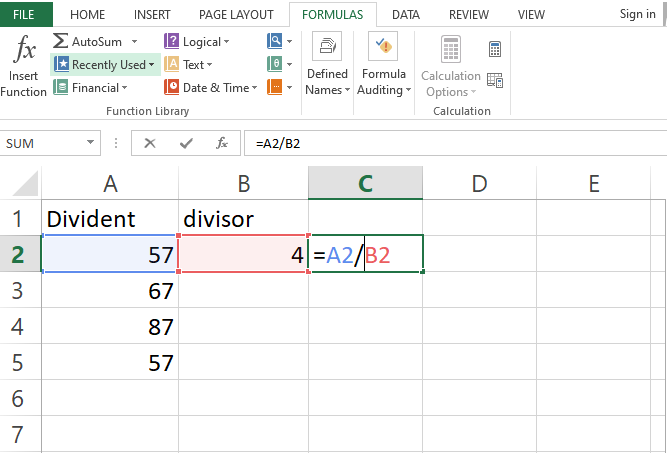
Task: Click the Calculation Options calculator icon
Action: point(451,49)
